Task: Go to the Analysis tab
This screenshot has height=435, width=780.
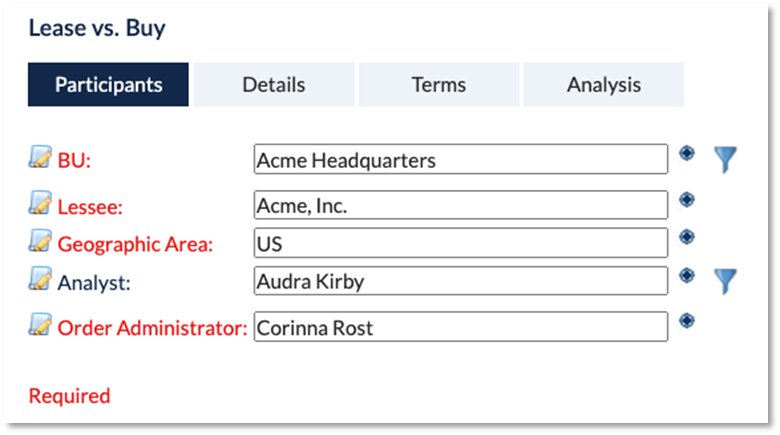Action: coord(604,85)
